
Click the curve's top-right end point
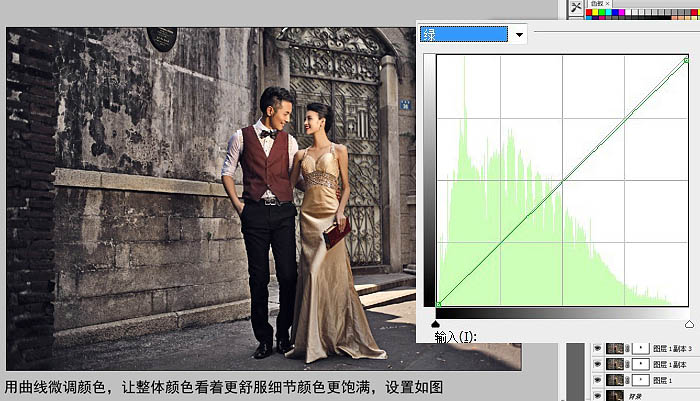pyautogui.click(x=686, y=60)
